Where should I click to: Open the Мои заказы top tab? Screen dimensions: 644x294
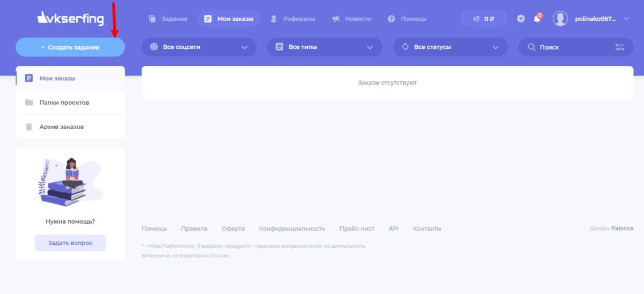229,19
